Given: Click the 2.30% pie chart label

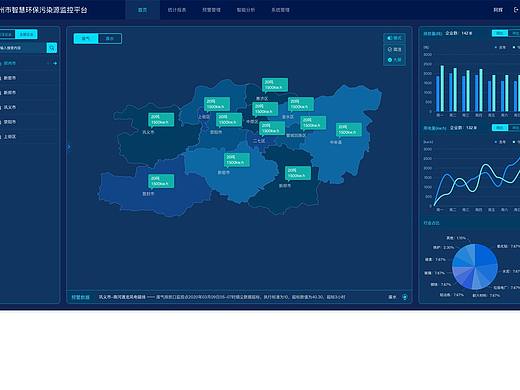Looking at the screenshot, I should (x=443, y=248).
